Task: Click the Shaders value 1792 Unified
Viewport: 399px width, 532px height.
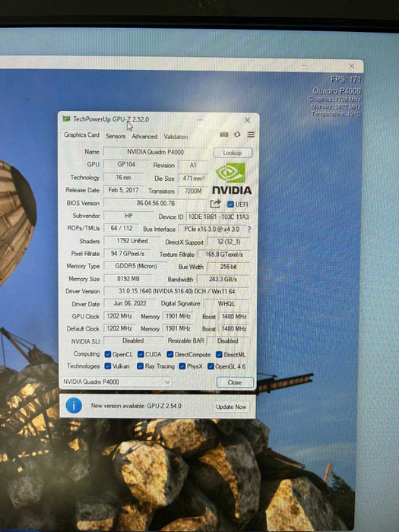Action: coord(132,241)
